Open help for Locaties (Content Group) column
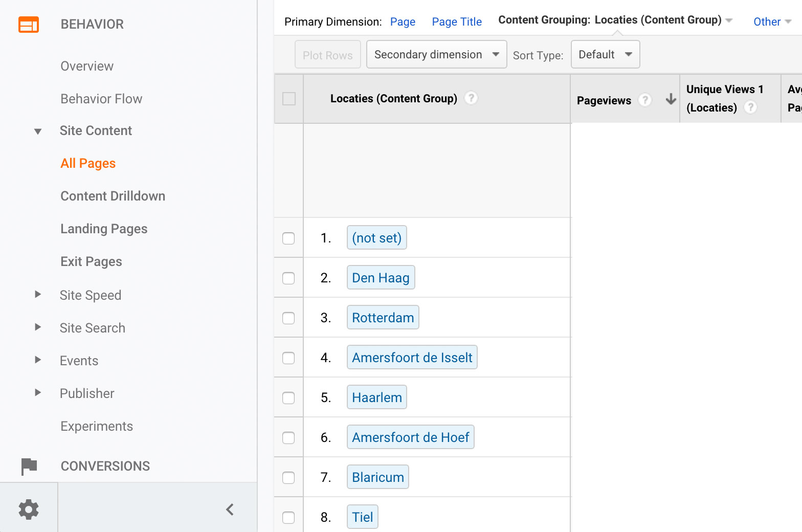This screenshot has width=802, height=532. coord(471,98)
